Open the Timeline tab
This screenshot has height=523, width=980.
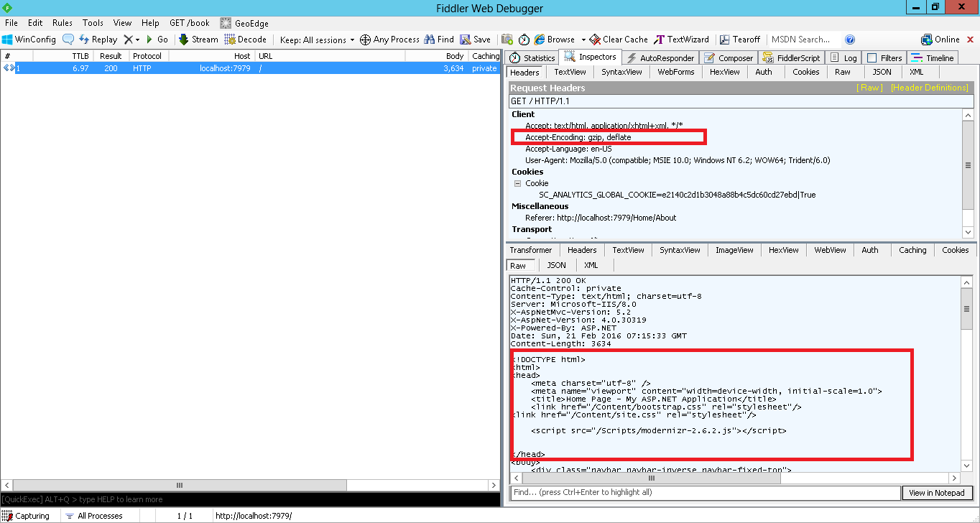(x=933, y=57)
